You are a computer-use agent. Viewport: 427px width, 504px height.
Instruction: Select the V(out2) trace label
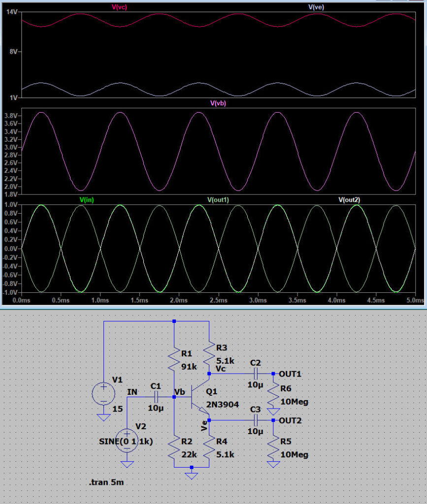click(x=349, y=199)
